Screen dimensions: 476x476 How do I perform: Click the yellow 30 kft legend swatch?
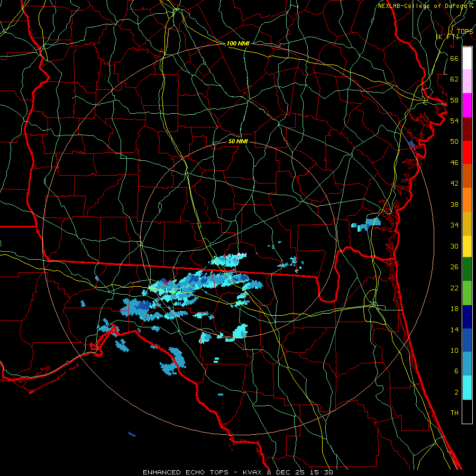tap(467, 246)
